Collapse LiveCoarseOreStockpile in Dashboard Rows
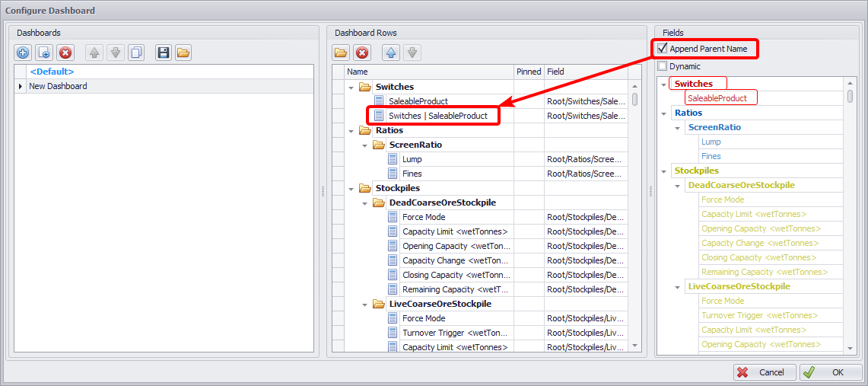This screenshot has width=868, height=386. tap(365, 304)
